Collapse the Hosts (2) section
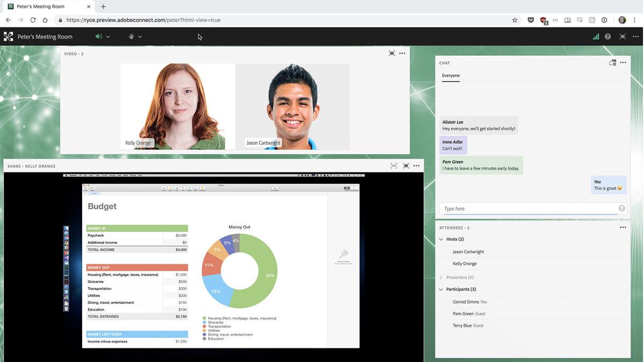 pos(441,239)
